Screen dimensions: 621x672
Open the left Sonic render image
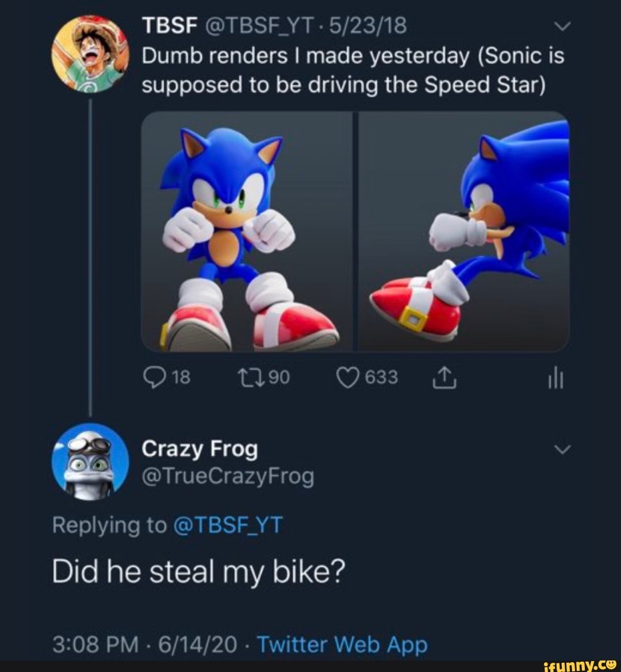(247, 233)
